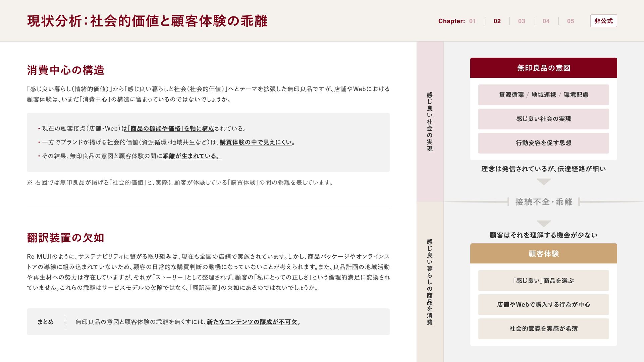Jump to chapter 03

[521, 21]
